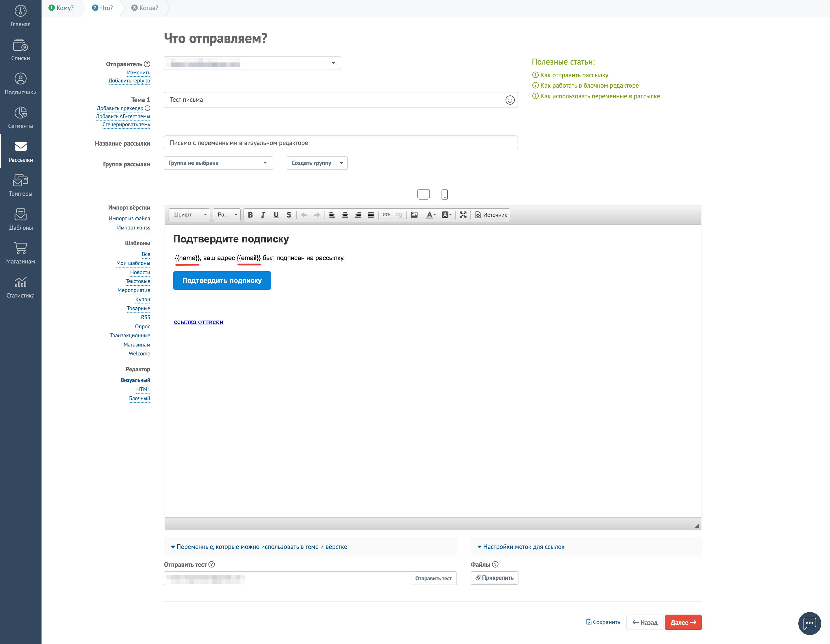Click the editor resize handle corner
The image size is (830, 644).
[x=697, y=526]
